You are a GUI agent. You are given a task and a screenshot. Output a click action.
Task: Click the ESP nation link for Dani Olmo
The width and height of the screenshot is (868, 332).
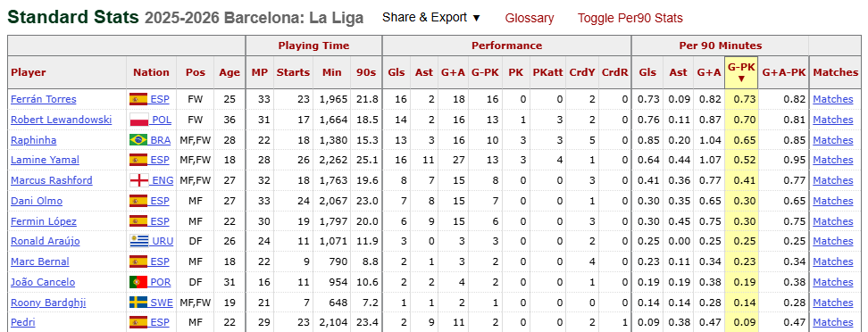tap(160, 201)
